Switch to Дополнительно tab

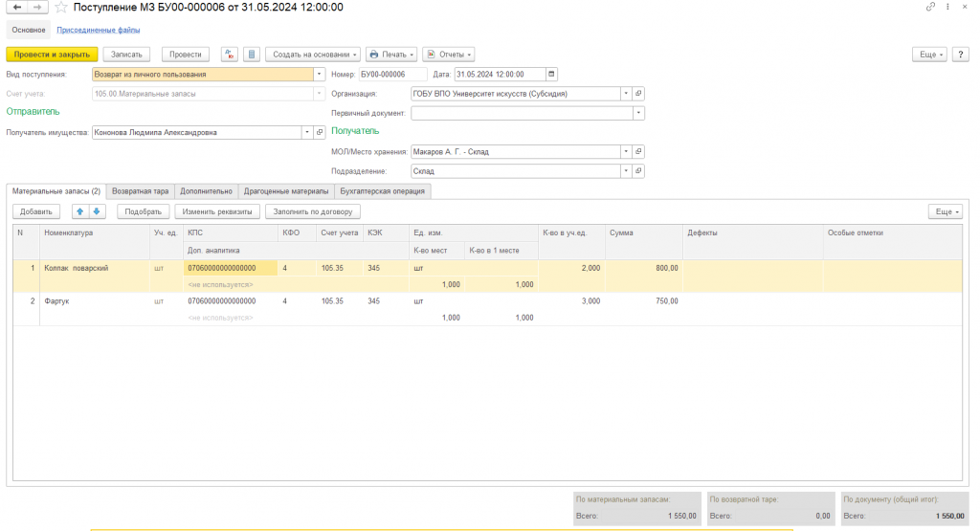pos(206,191)
